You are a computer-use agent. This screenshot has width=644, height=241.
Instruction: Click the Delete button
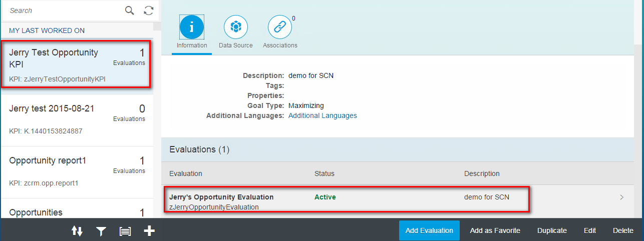(x=623, y=230)
